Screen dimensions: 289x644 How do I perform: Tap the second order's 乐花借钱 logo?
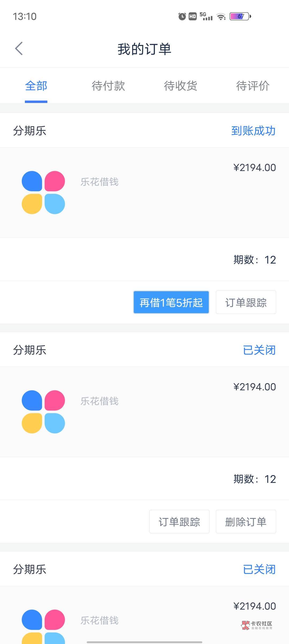[x=43, y=412]
